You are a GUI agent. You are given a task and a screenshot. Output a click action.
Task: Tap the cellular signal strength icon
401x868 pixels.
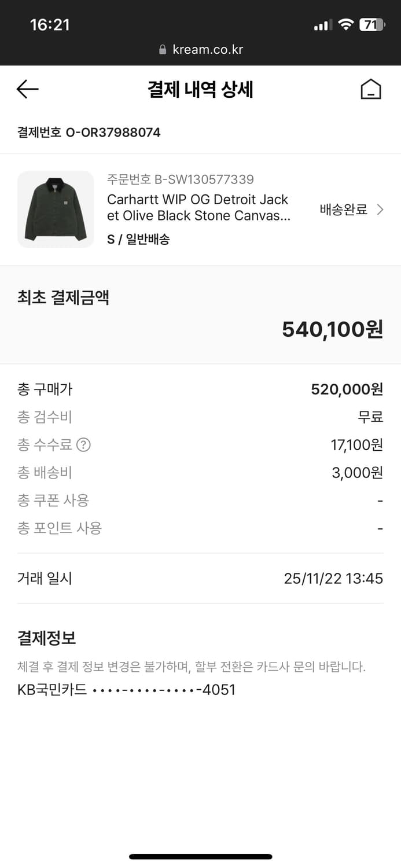(x=323, y=25)
